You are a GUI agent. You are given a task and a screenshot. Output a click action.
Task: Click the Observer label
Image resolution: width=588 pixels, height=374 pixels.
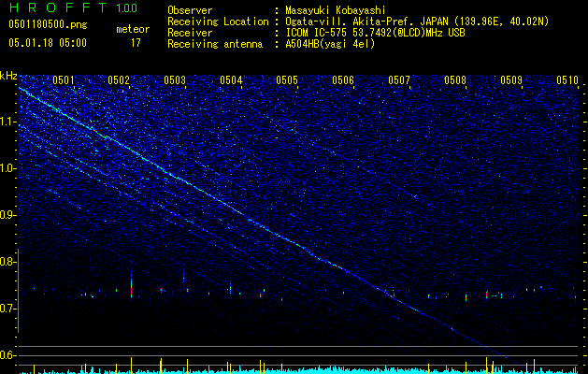pos(190,10)
